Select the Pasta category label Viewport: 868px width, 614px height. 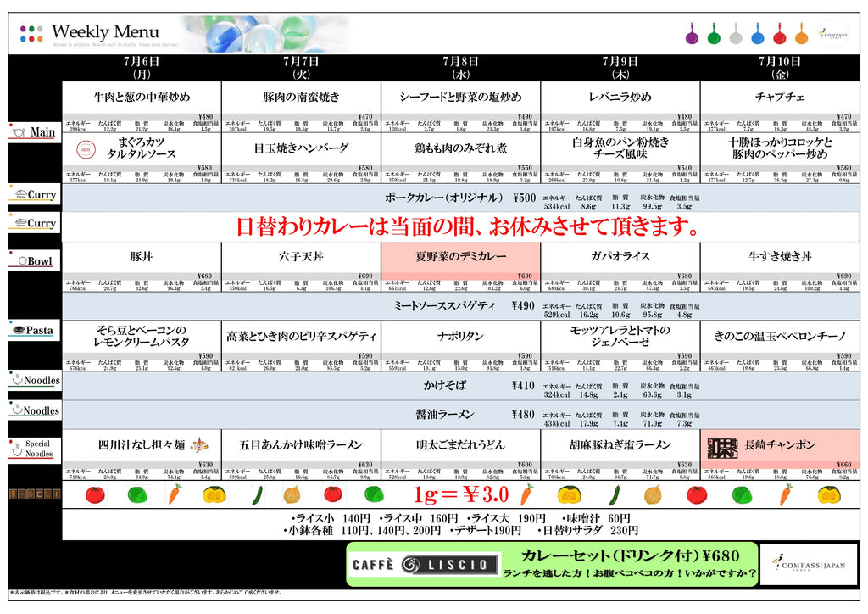click(x=34, y=331)
